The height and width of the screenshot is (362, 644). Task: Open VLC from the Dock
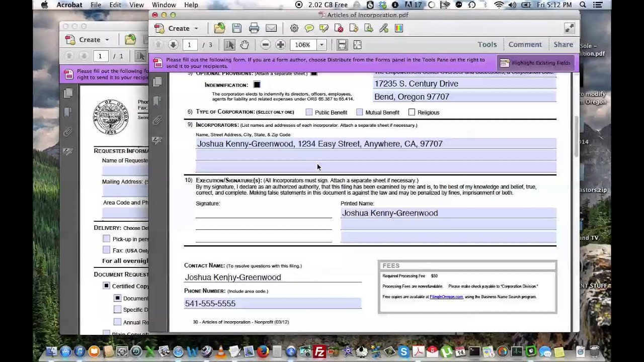[221, 351]
